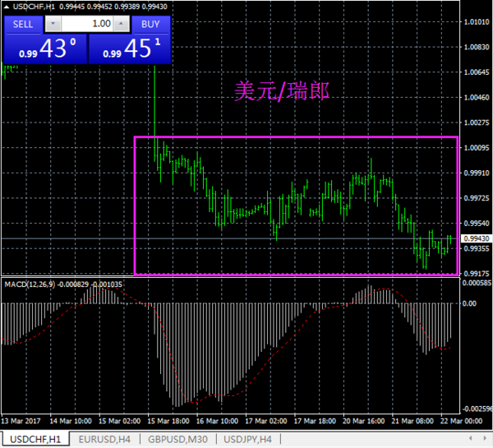Click the 13 Mar 2017 time label

[21, 421]
